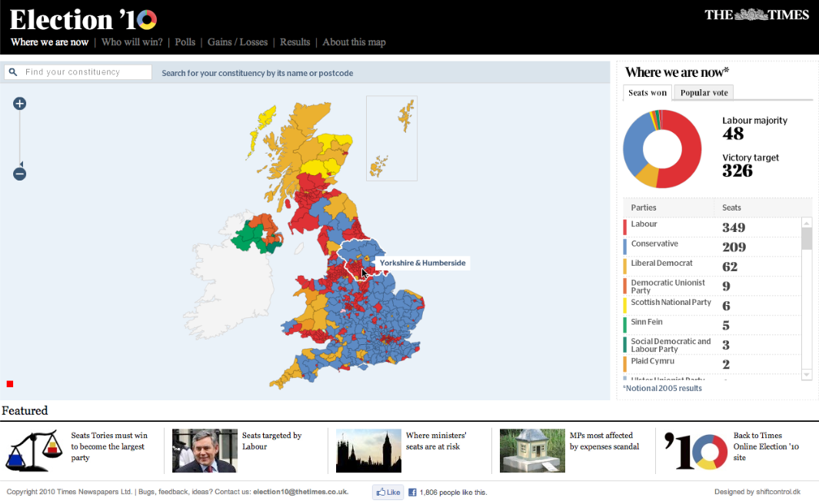Screen dimensions: 819x504
Task: Open MPs most affected by expenses scandal
Action: pos(604,441)
